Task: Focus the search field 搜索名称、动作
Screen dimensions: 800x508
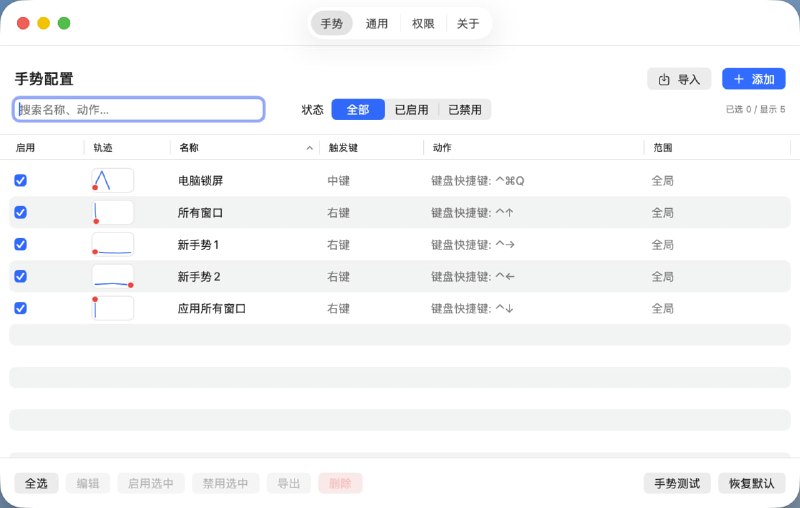Action: (x=139, y=109)
